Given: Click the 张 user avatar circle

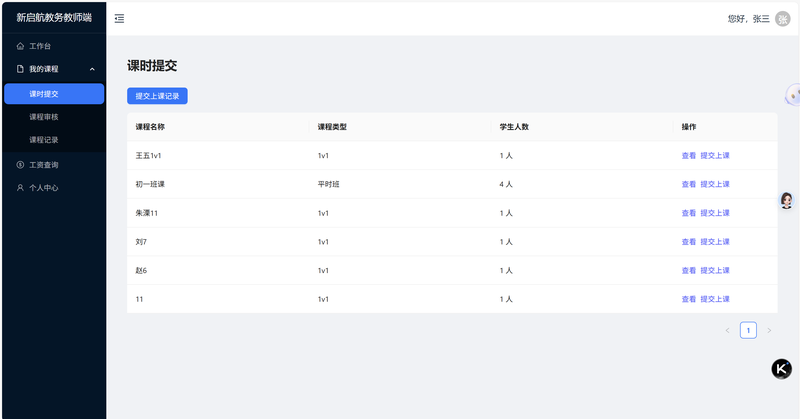Looking at the screenshot, I should coord(783,19).
